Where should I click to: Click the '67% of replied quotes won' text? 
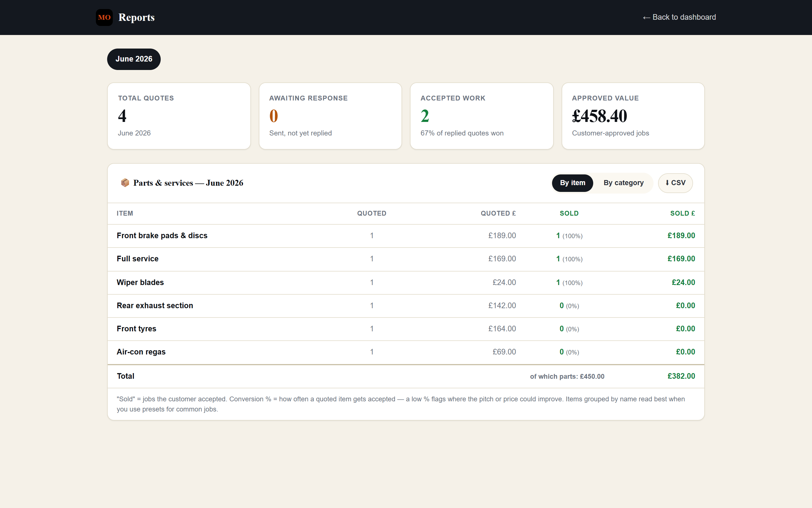coord(462,133)
